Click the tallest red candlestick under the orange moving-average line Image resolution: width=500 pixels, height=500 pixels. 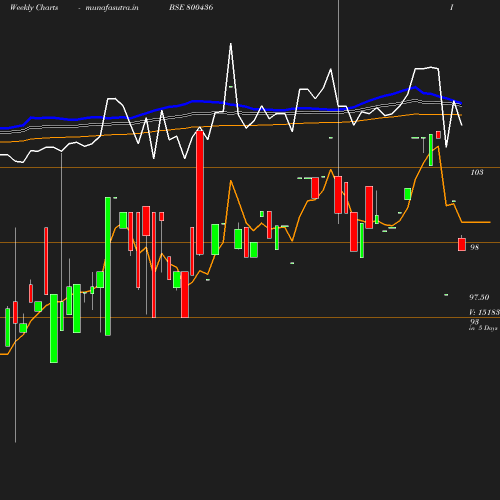coord(200,193)
